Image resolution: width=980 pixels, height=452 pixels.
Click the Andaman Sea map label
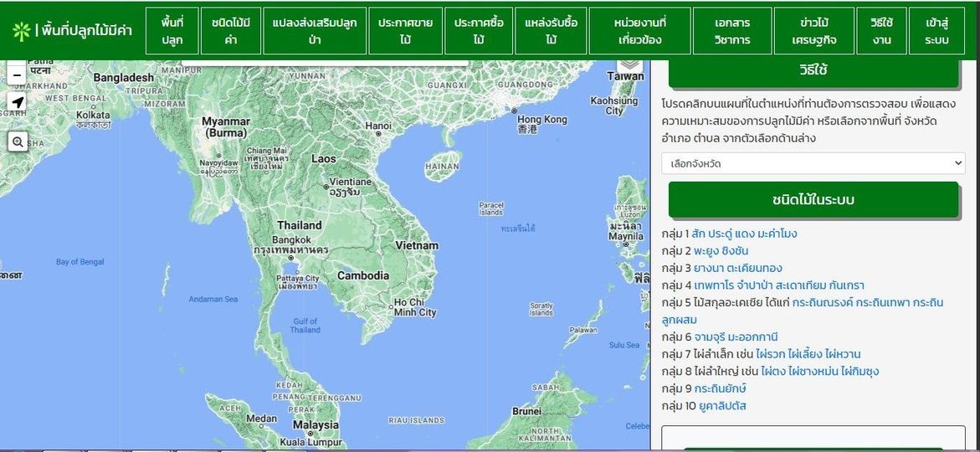point(213,300)
